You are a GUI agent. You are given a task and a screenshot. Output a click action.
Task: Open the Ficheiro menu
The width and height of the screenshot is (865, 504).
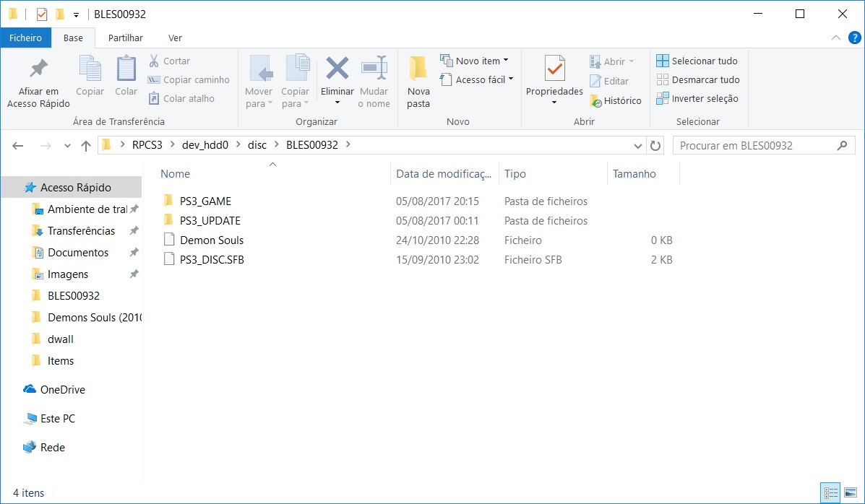click(x=25, y=38)
